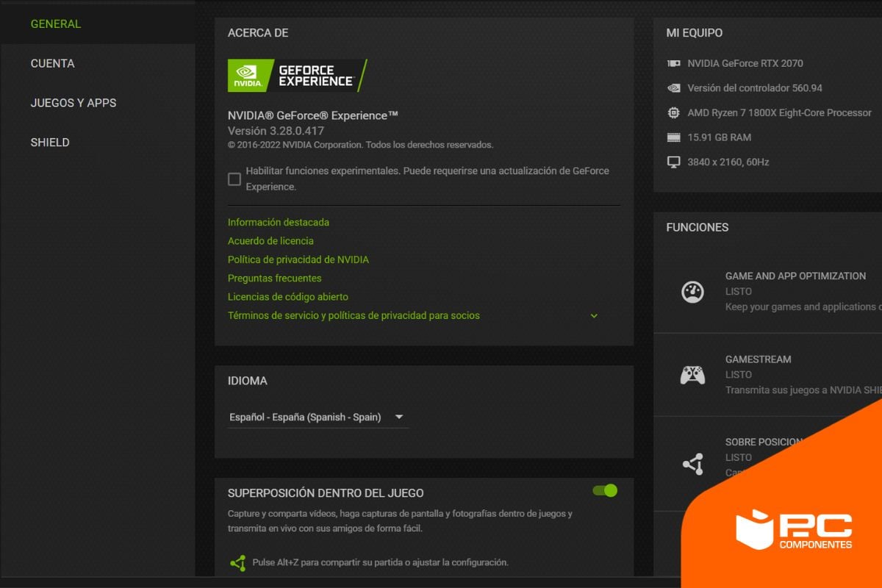Expand the partner terms chevron arrow
The image size is (882, 588).
pyautogui.click(x=594, y=316)
